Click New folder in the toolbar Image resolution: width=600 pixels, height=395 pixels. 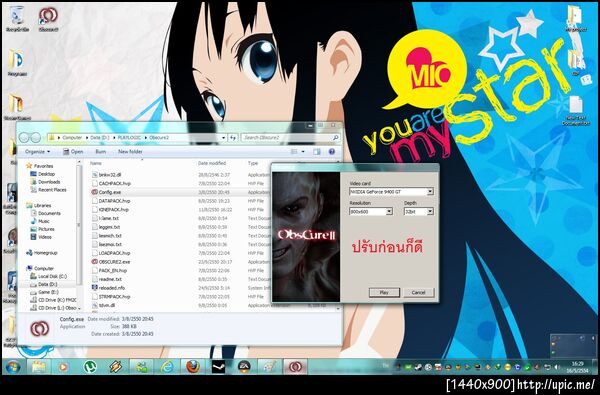[x=130, y=152]
